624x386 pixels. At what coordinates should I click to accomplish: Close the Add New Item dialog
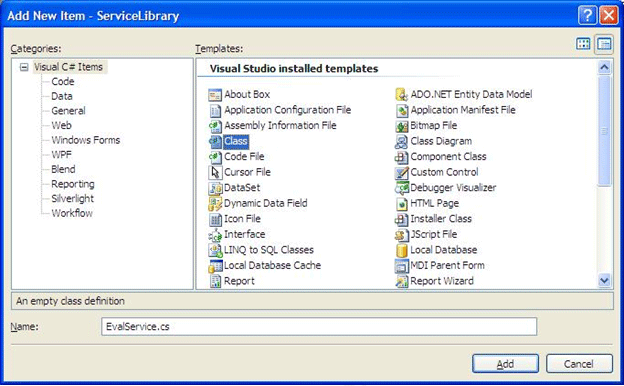[x=609, y=16]
